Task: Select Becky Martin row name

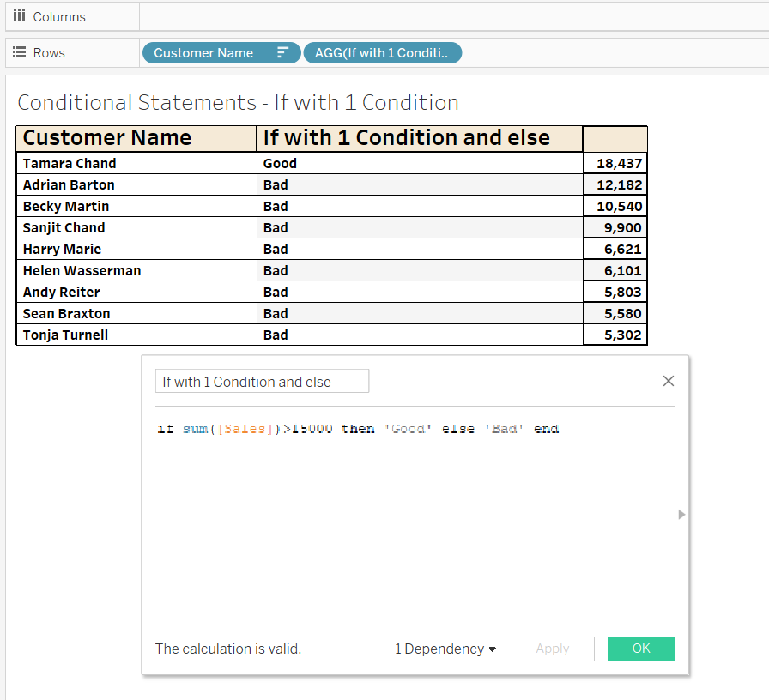Action: tap(66, 207)
